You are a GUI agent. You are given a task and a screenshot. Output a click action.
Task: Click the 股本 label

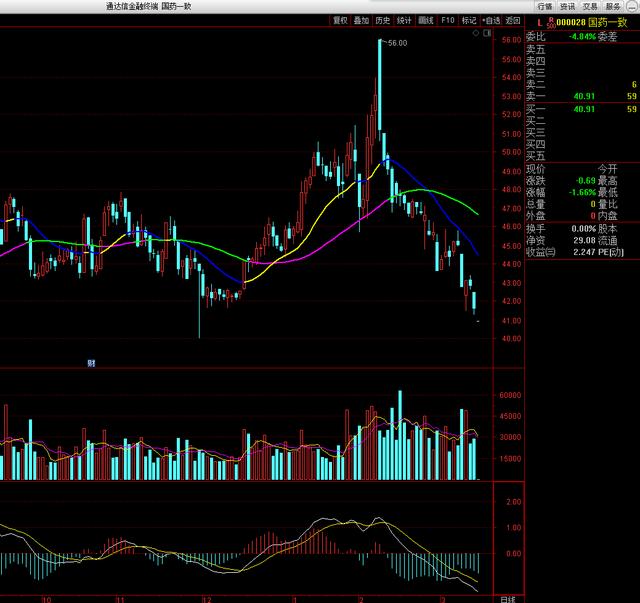[607, 229]
